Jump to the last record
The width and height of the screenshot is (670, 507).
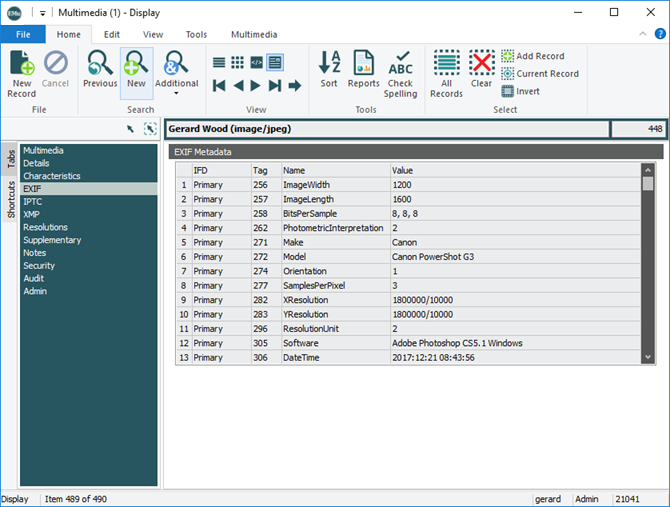[276, 86]
